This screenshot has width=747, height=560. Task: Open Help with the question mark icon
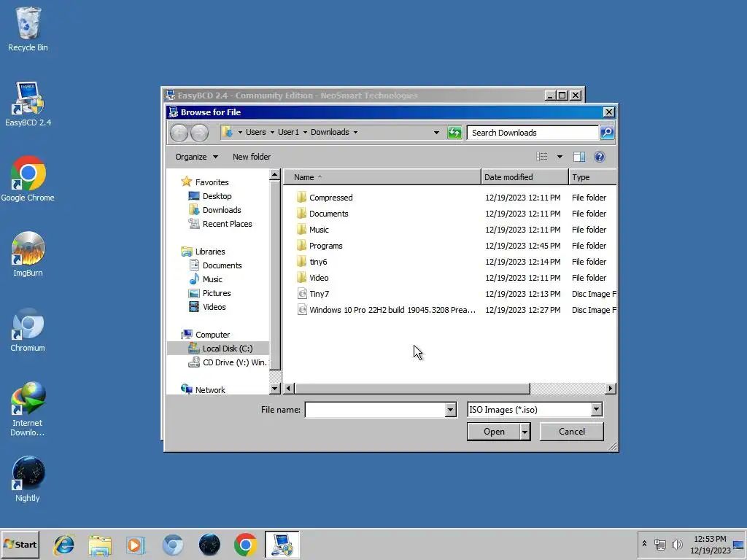600,157
